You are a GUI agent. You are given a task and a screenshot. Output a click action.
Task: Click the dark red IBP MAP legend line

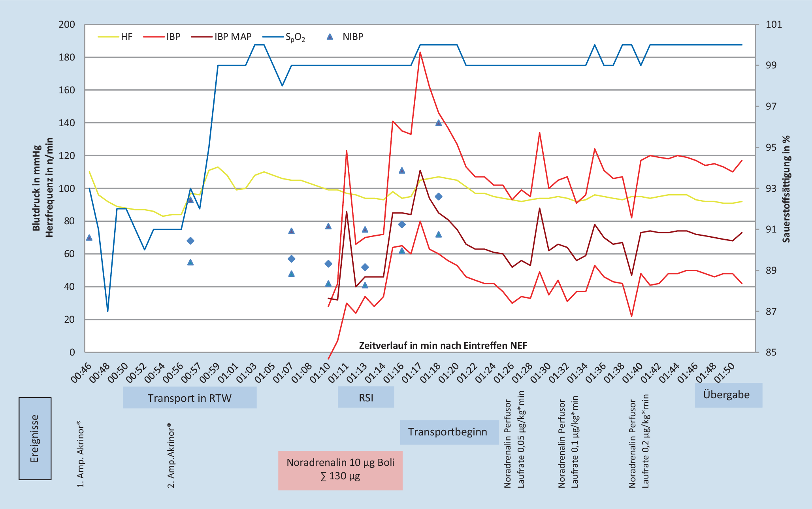click(x=202, y=37)
